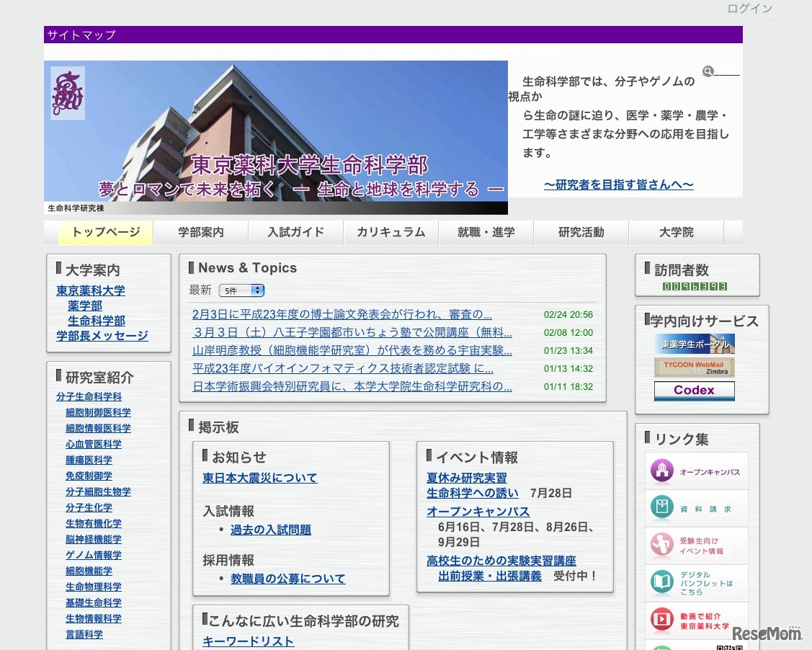Launch Codex from 学内向けサービス
The height and width of the screenshot is (650, 812).
(x=693, y=391)
